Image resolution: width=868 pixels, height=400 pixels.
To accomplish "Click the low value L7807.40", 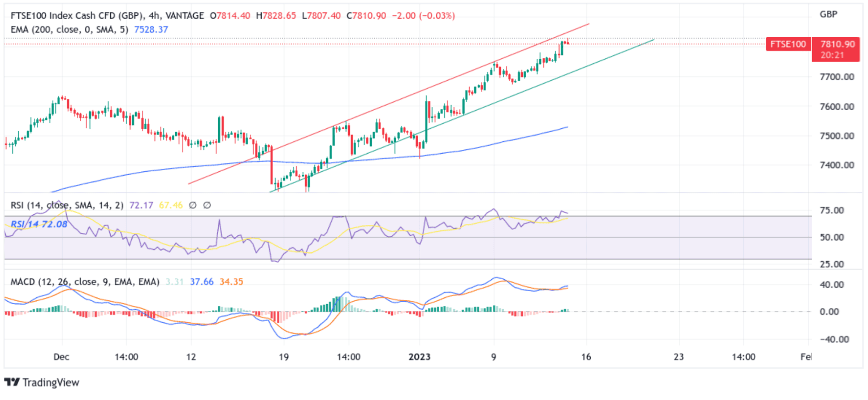I will click(321, 16).
